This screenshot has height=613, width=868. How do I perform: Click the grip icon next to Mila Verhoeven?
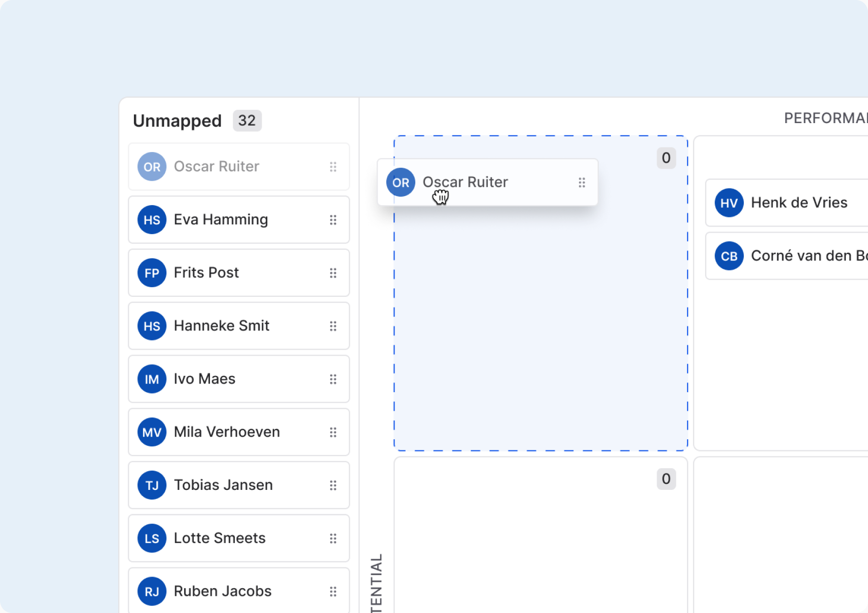click(x=333, y=432)
